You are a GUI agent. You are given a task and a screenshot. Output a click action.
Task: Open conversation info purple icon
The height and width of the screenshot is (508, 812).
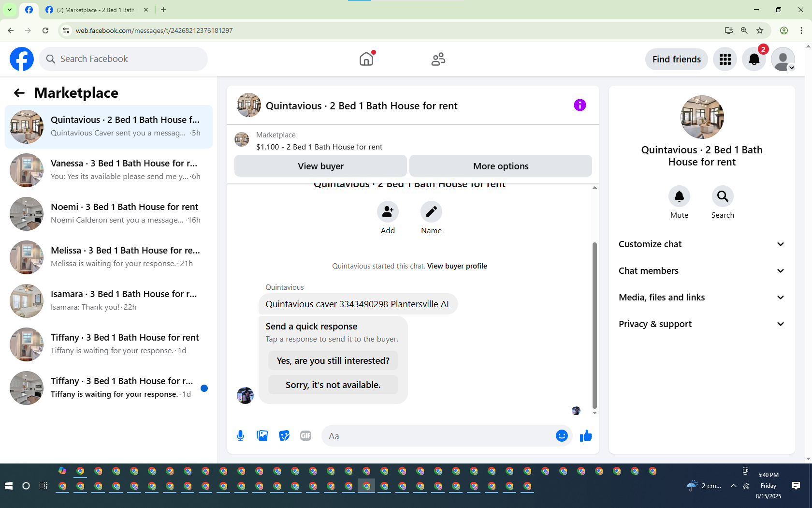click(x=580, y=105)
